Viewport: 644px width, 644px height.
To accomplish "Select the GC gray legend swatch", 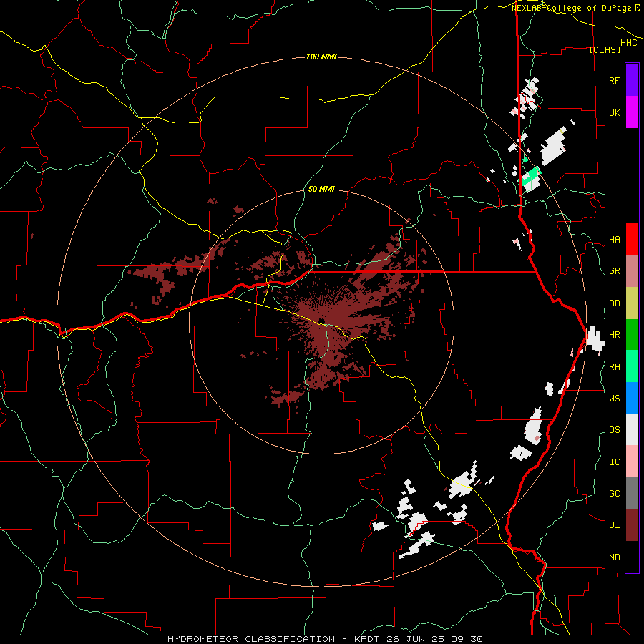I will point(632,493).
